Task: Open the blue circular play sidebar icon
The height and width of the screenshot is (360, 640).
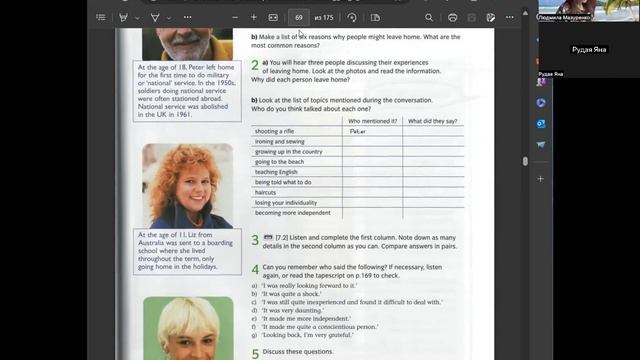Action: [x=541, y=102]
